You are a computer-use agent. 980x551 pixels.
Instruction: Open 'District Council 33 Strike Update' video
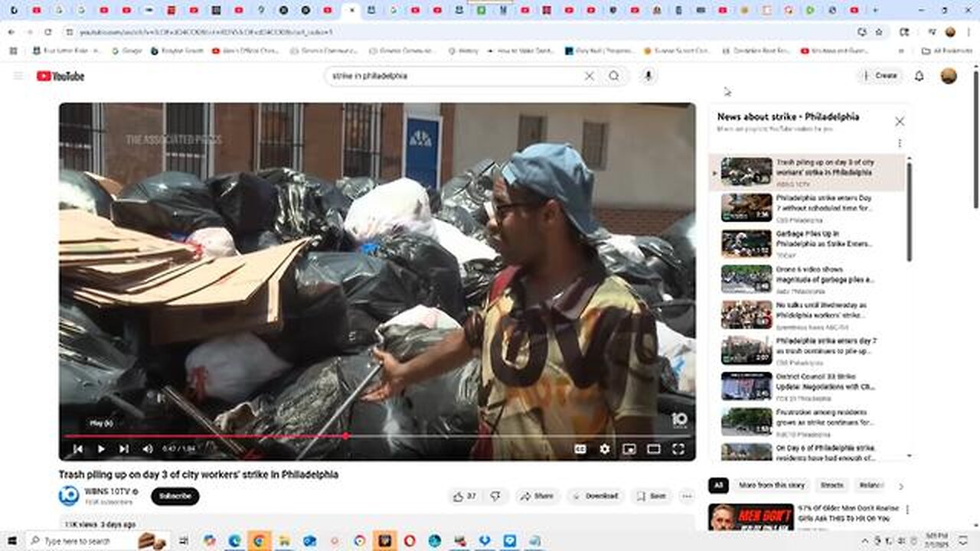[x=807, y=386]
